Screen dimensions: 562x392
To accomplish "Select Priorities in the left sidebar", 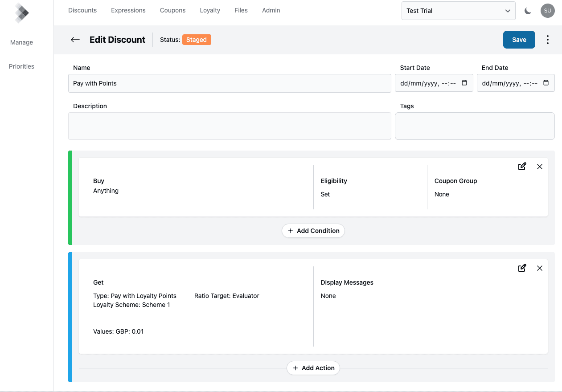I will point(21,66).
